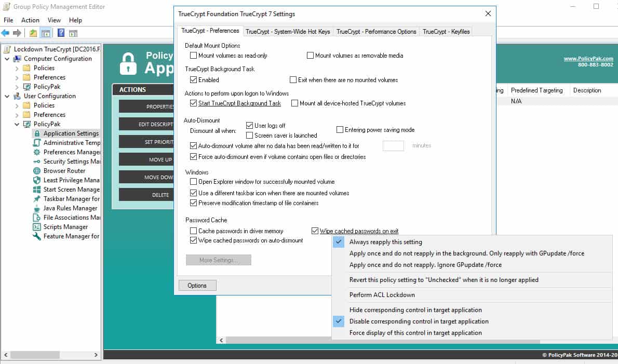Screen dimensions: 618x364
Task: Click the User Configuration node icon
Action: click(x=17, y=96)
